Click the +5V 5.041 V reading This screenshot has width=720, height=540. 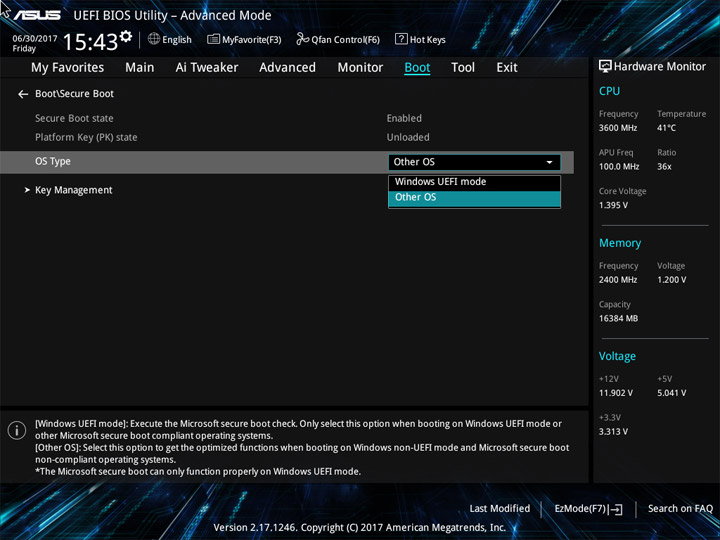(x=672, y=393)
